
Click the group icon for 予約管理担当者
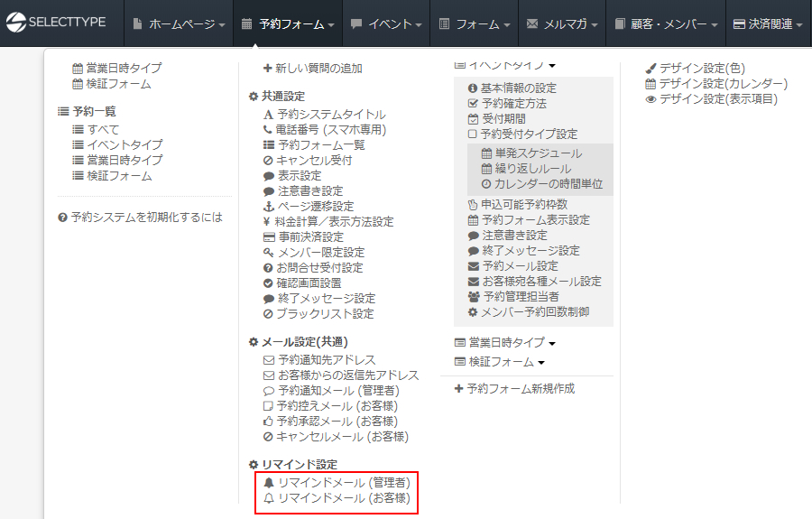(473, 297)
